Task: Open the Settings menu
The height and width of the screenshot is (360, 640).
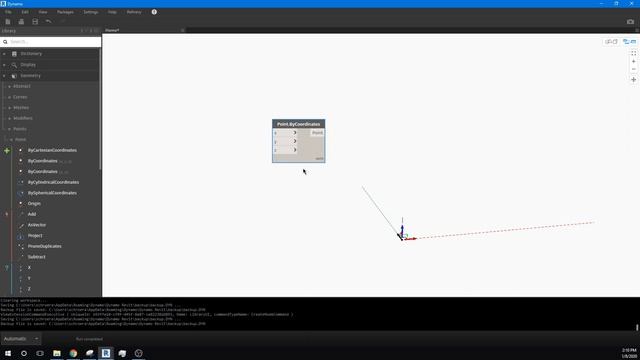Action: 91,12
